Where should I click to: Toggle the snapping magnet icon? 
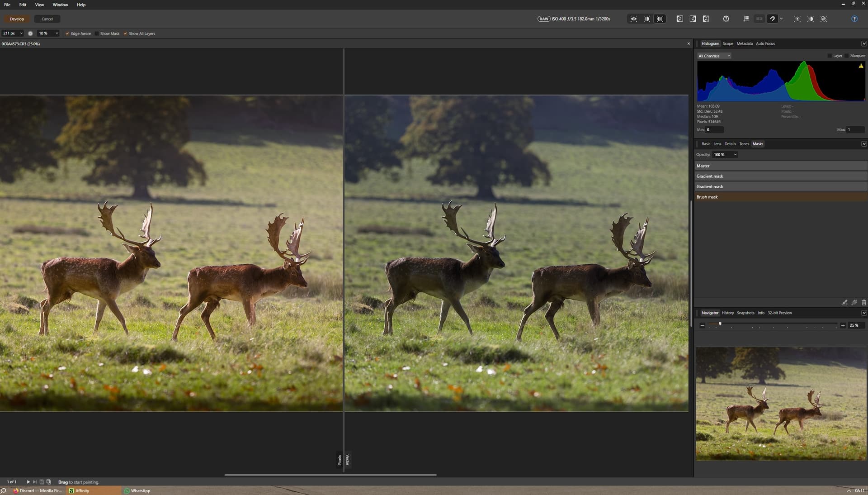[x=772, y=19]
